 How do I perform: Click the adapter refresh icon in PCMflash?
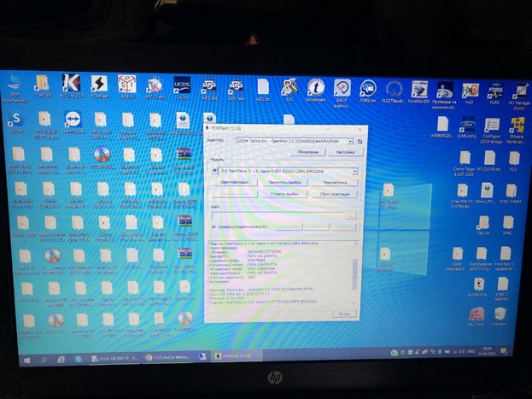360,140
